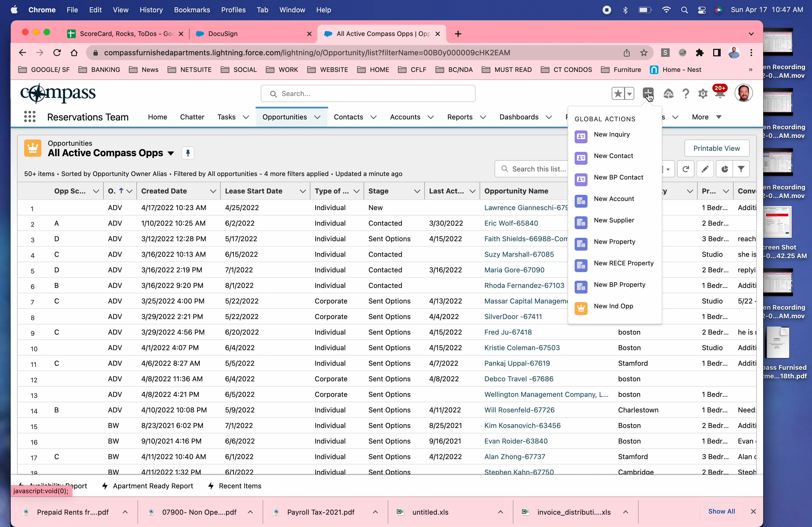
Task: Click the New Inquiry global action
Action: coord(611,135)
